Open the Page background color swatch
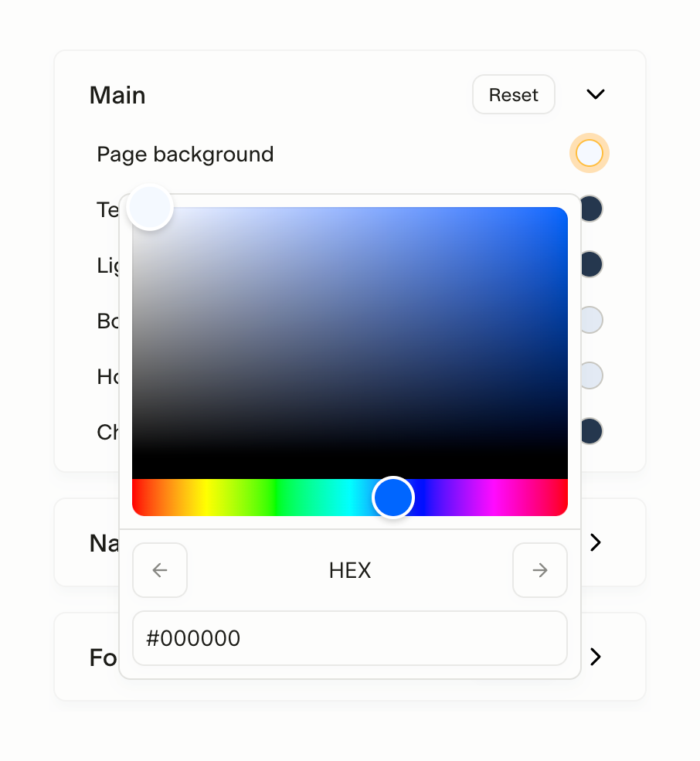 [x=590, y=153]
